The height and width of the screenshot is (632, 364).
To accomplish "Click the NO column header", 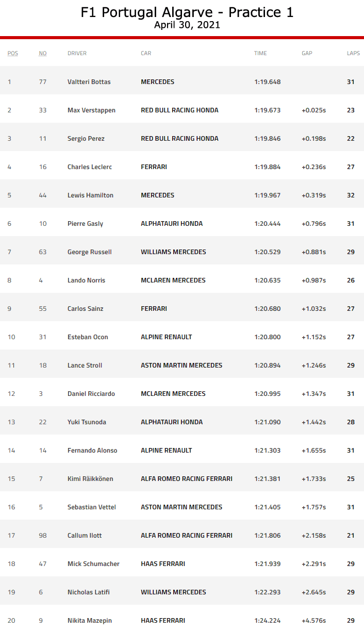I will point(43,53).
